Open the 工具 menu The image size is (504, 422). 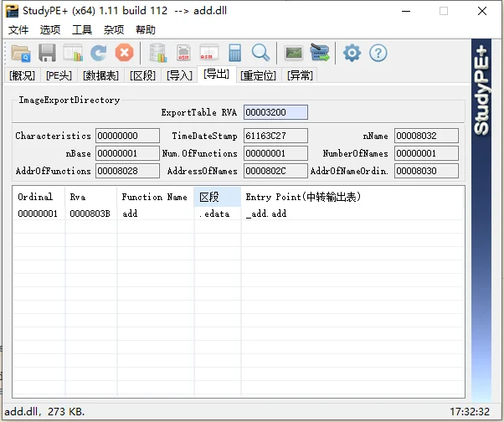82,30
